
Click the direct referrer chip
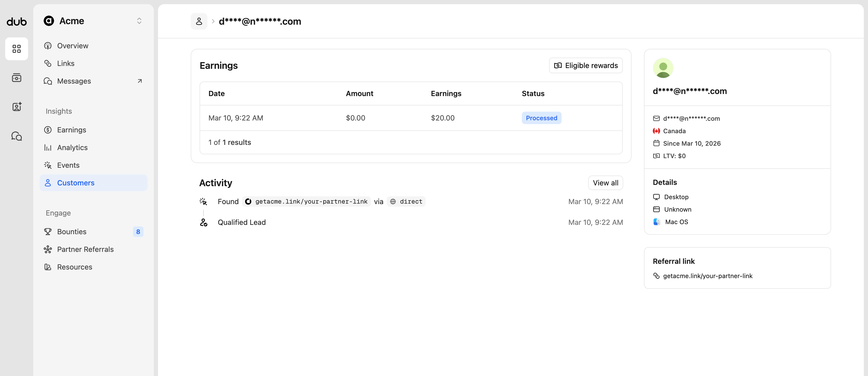coord(406,201)
